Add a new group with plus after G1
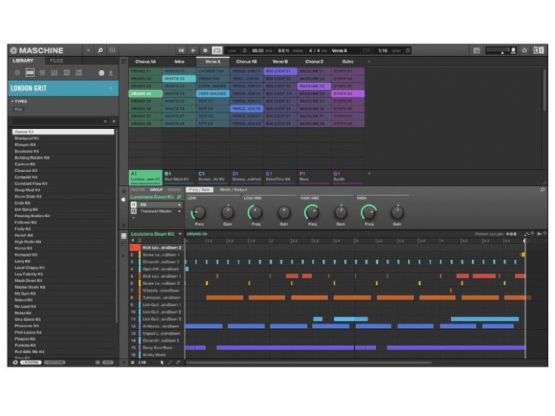Viewport: 555px width, 416px height. pos(369,173)
